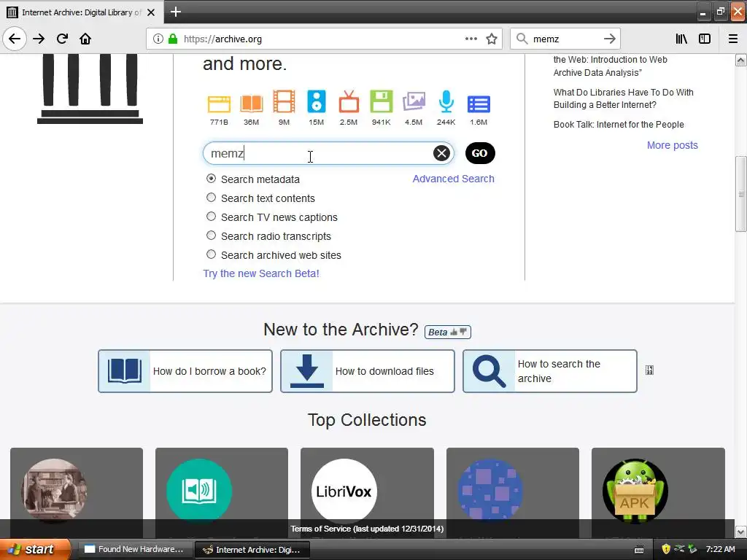Click the scrollbar down arrow
The height and width of the screenshot is (560, 747).
(740, 532)
